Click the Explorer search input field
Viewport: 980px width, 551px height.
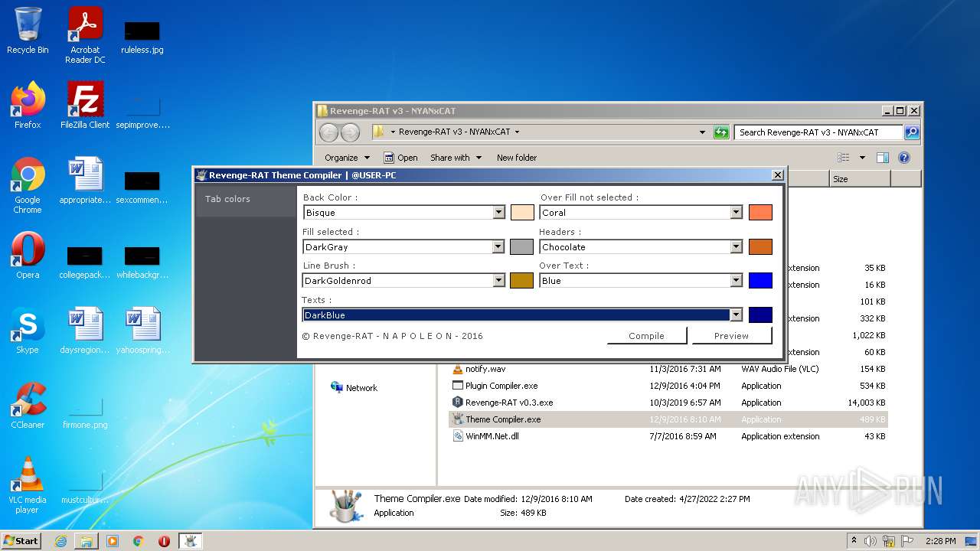[818, 132]
